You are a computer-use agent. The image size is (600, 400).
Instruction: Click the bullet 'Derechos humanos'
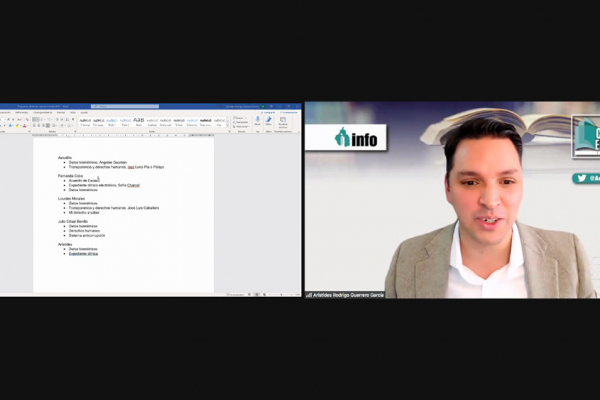click(x=84, y=231)
